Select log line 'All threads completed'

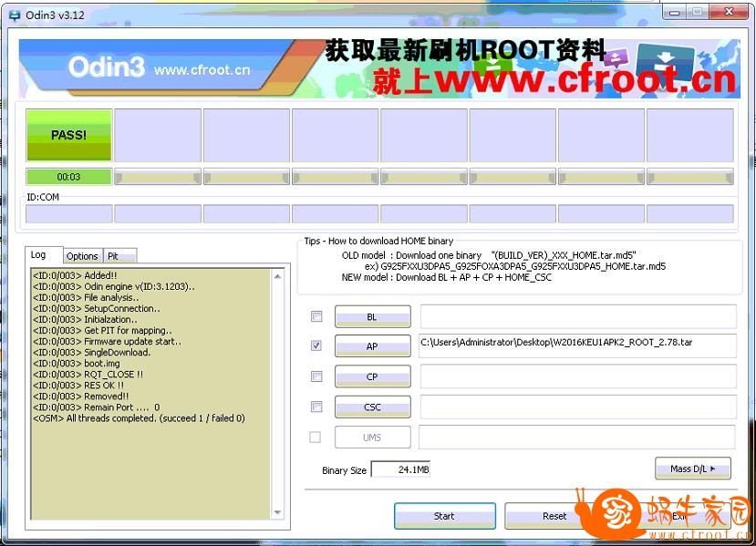pos(139,418)
